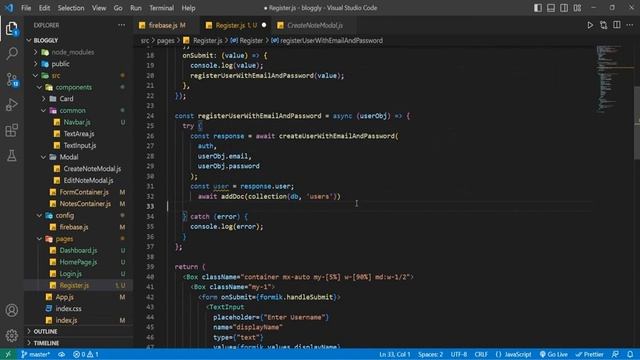Open the Manage gear icon

coord(12,336)
